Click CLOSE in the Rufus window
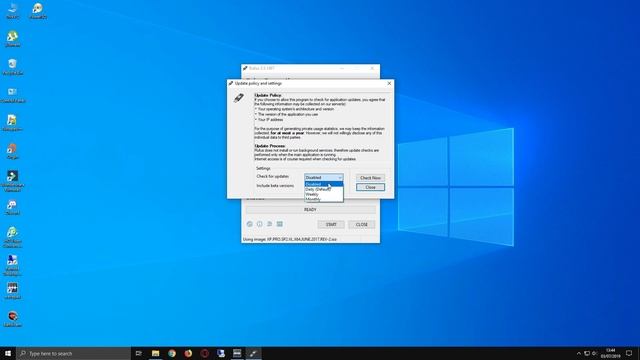 pyautogui.click(x=362, y=224)
